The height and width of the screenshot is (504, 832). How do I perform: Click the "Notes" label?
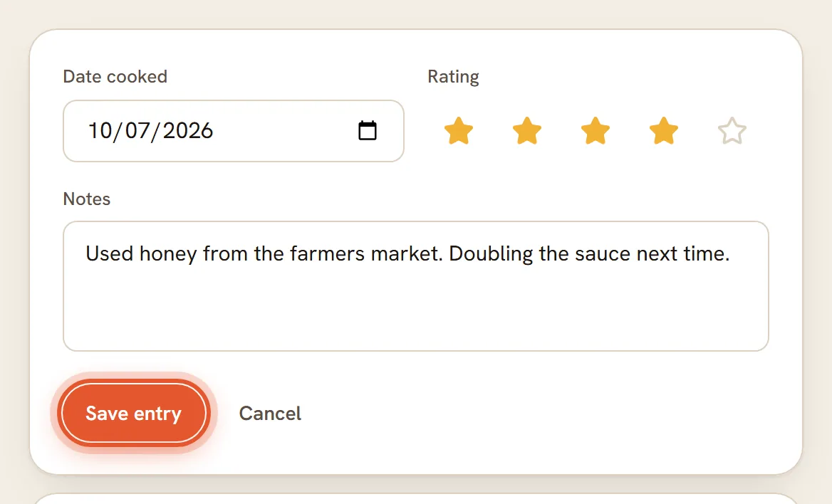86,199
